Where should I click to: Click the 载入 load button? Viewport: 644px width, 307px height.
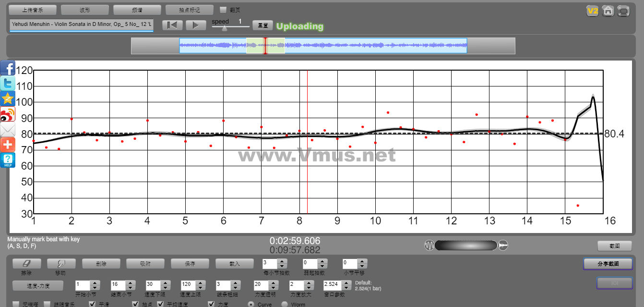[235, 264]
